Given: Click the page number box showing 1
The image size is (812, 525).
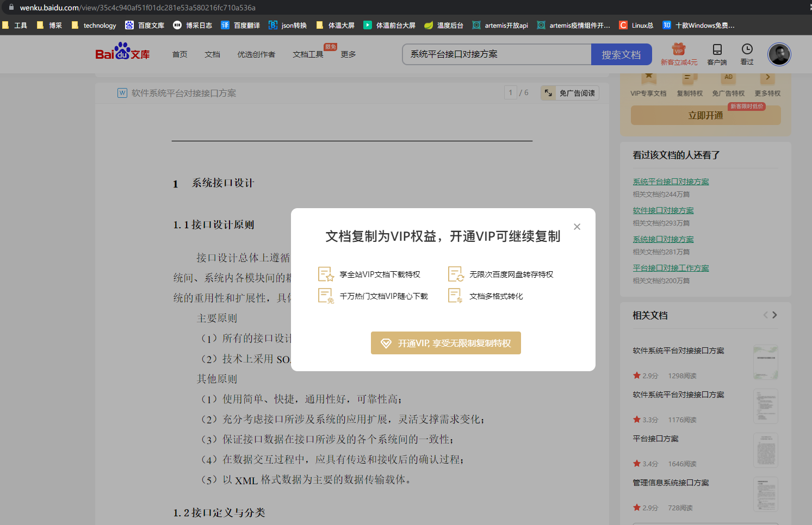Looking at the screenshot, I should tap(510, 93).
